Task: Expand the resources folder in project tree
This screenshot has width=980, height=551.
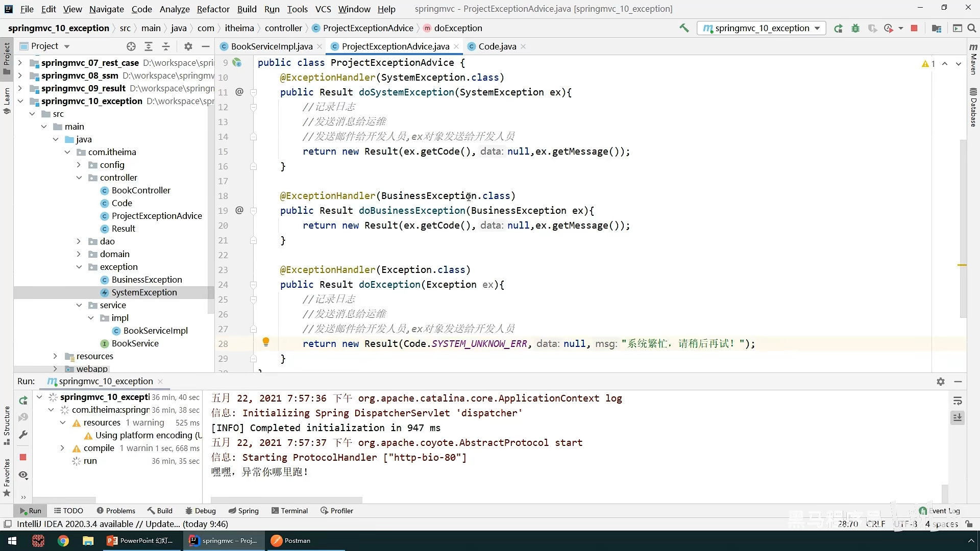Action: [56, 356]
